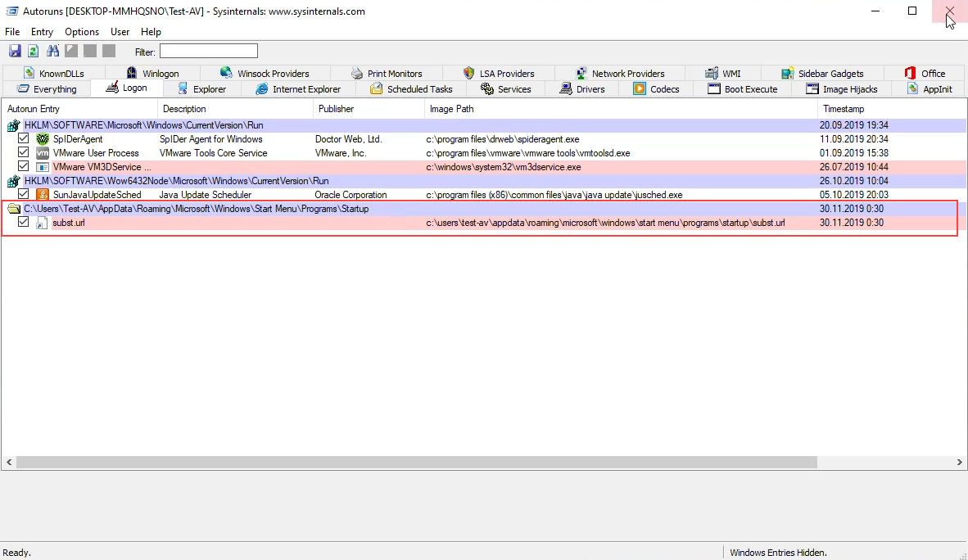Screen dimensions: 968x560
Task: Click the SunJavaUpdateSched Java icon
Action: (43, 195)
